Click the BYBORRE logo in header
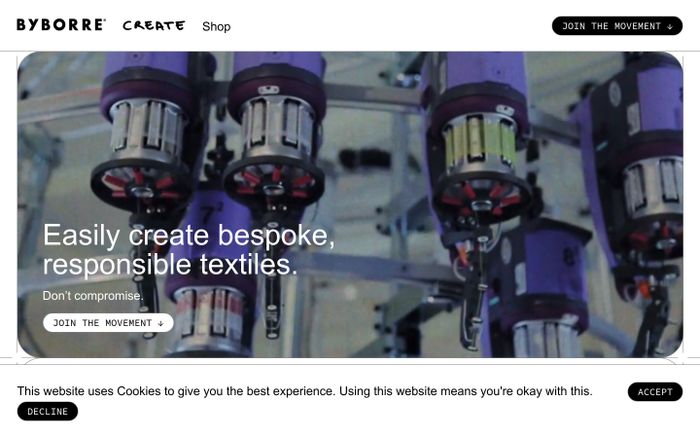 61,25
